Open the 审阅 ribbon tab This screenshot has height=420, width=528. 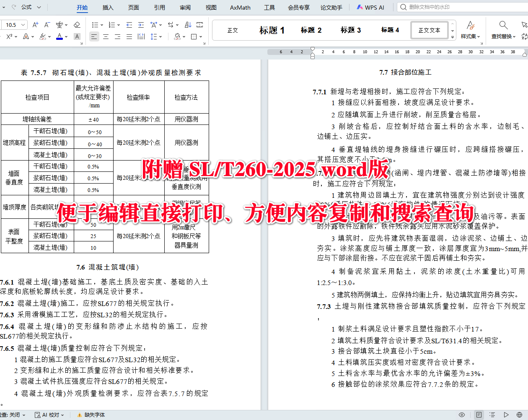coord(185,7)
